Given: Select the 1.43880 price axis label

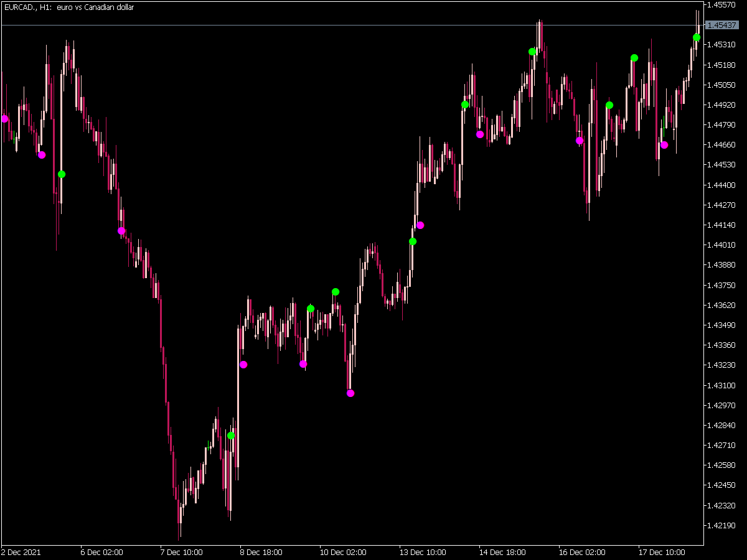Looking at the screenshot, I should [x=723, y=264].
